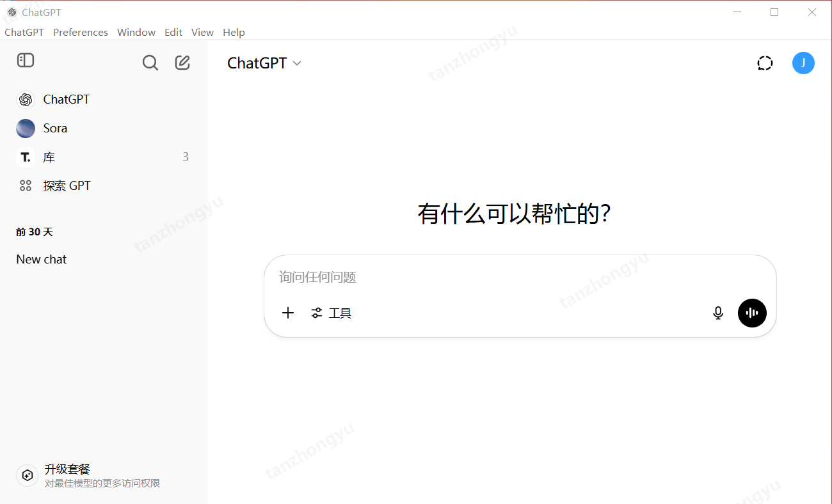Toggle temporary chat dashed circle icon
832x504 pixels.
(x=765, y=63)
